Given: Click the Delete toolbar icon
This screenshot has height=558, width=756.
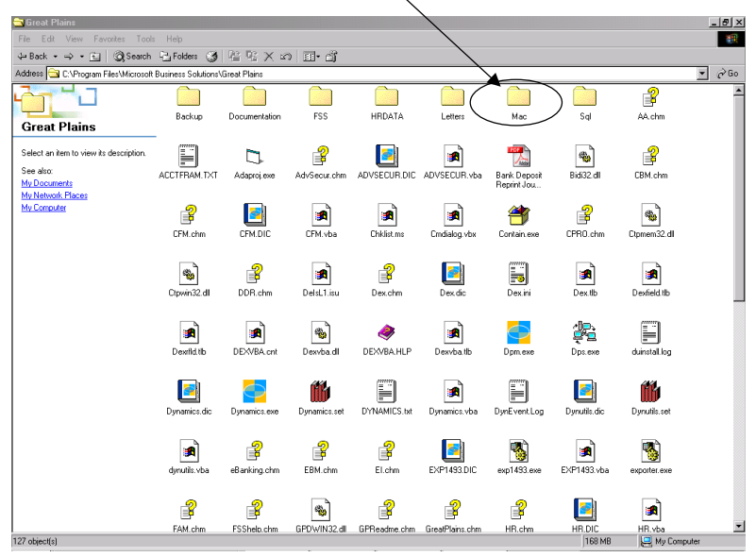Looking at the screenshot, I should click(x=269, y=57).
